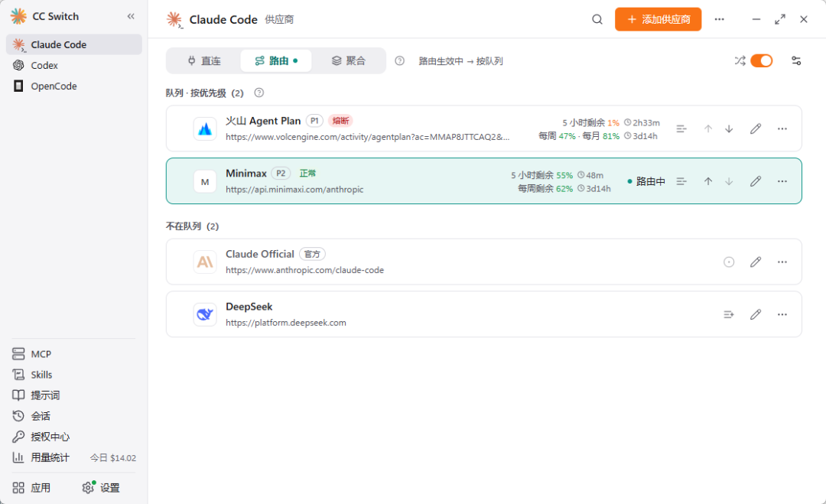Open the 应用 apps button
Screen dimensions: 826x504
(31, 488)
